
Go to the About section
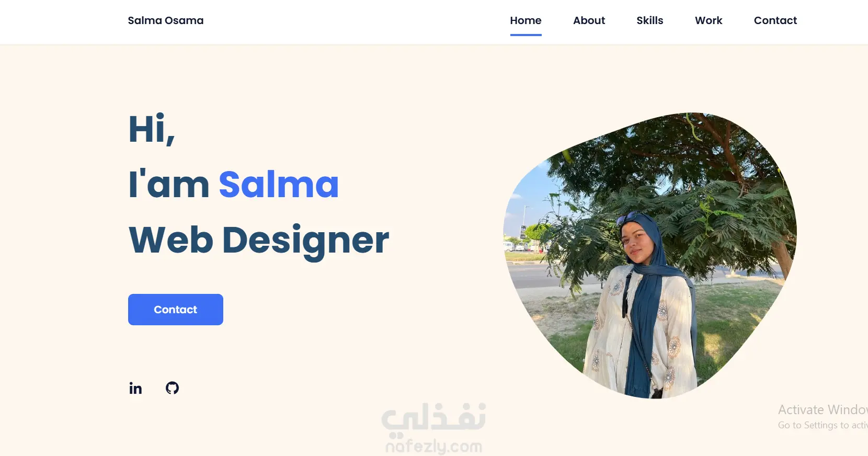pyautogui.click(x=589, y=20)
